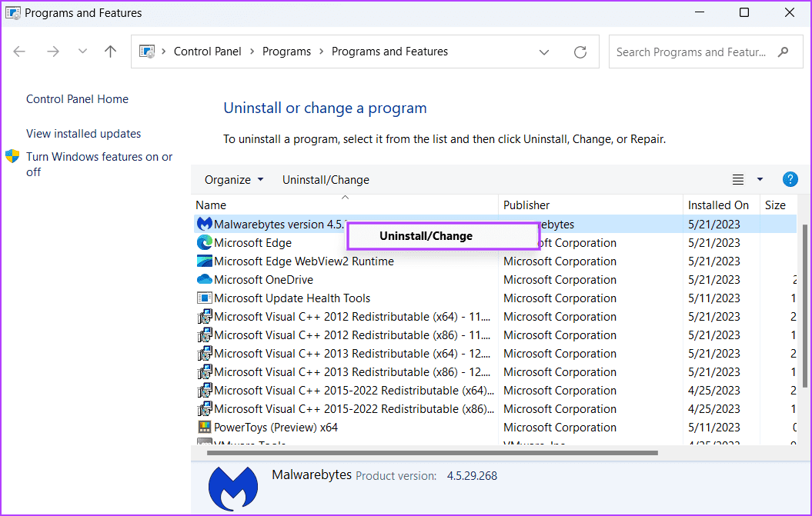
Task: Click 4/25/2023 date for Visual C++ 2015-2022 (x86)
Action: click(713, 409)
